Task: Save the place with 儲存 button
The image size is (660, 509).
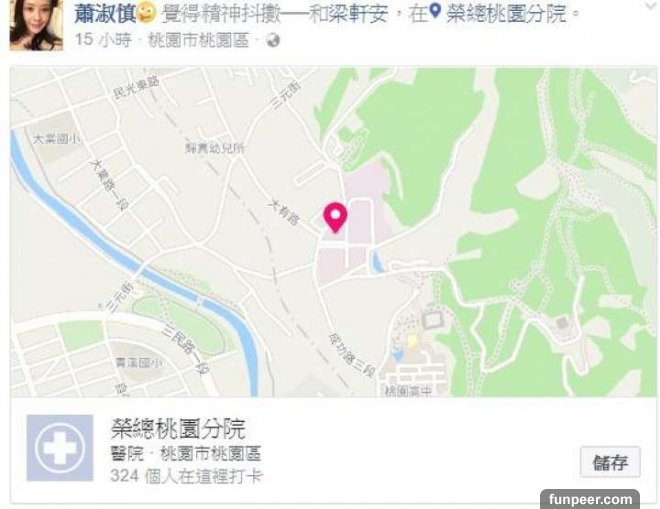Action: pyautogui.click(x=610, y=462)
